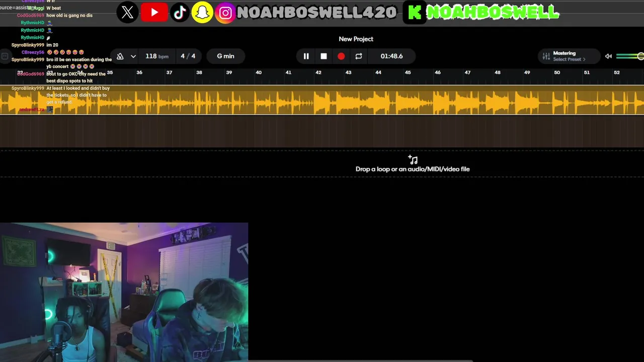Viewport: 644px width, 362px height.
Task: Open the 4/4 time signature setting
Action: pos(188,56)
